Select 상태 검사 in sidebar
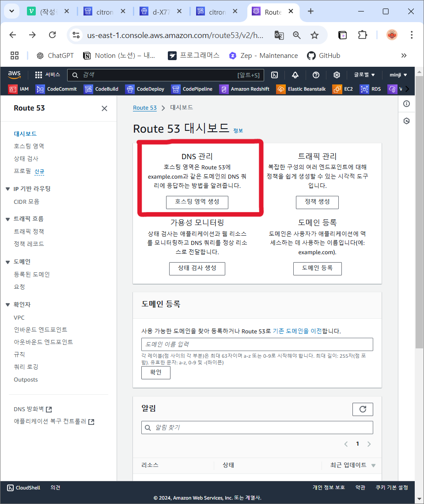The image size is (424, 504). click(26, 158)
